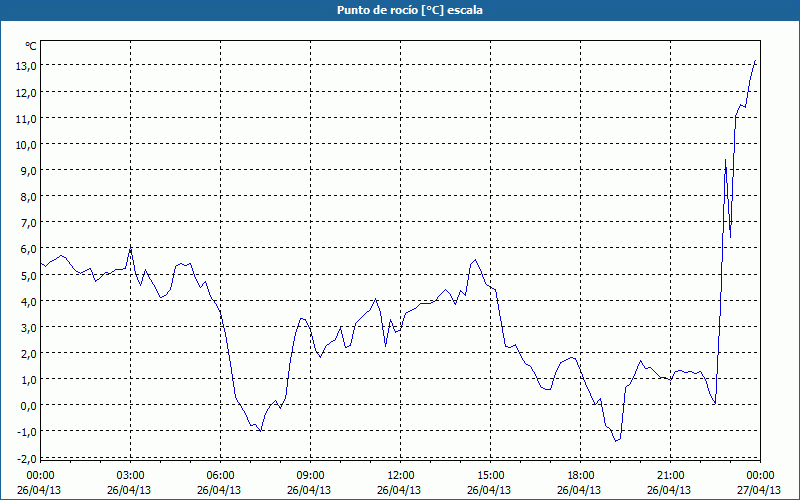Click the 27/04/13 date label

click(x=759, y=490)
